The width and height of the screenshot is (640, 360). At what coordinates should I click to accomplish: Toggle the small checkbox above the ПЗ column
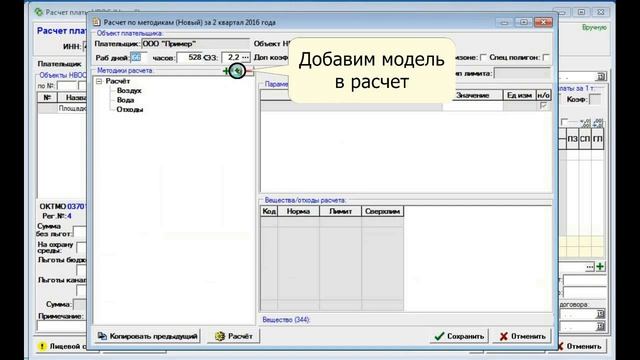(564, 122)
